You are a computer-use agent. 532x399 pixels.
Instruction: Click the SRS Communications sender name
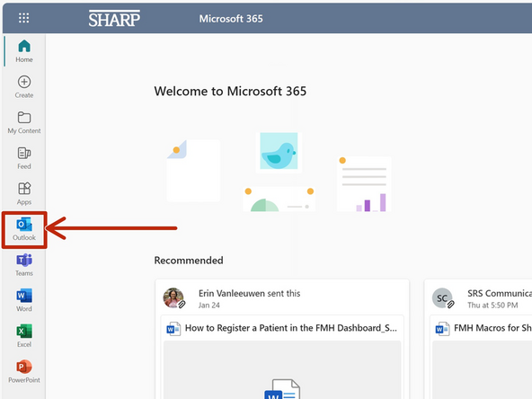[x=500, y=293]
